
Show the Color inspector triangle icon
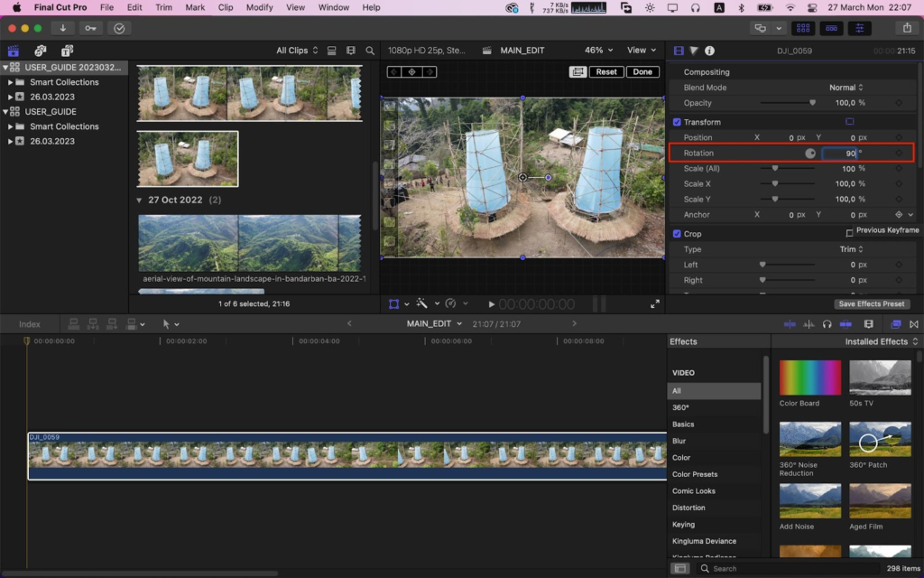click(x=694, y=51)
